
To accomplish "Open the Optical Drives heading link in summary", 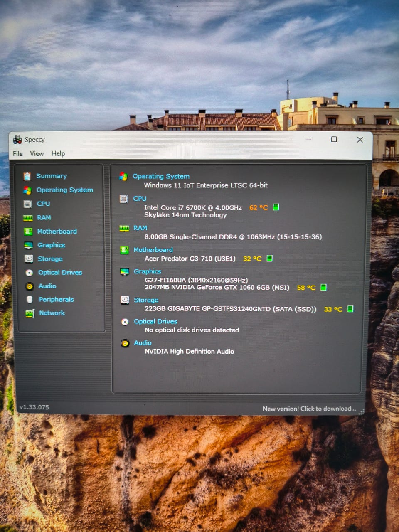I will (156, 321).
